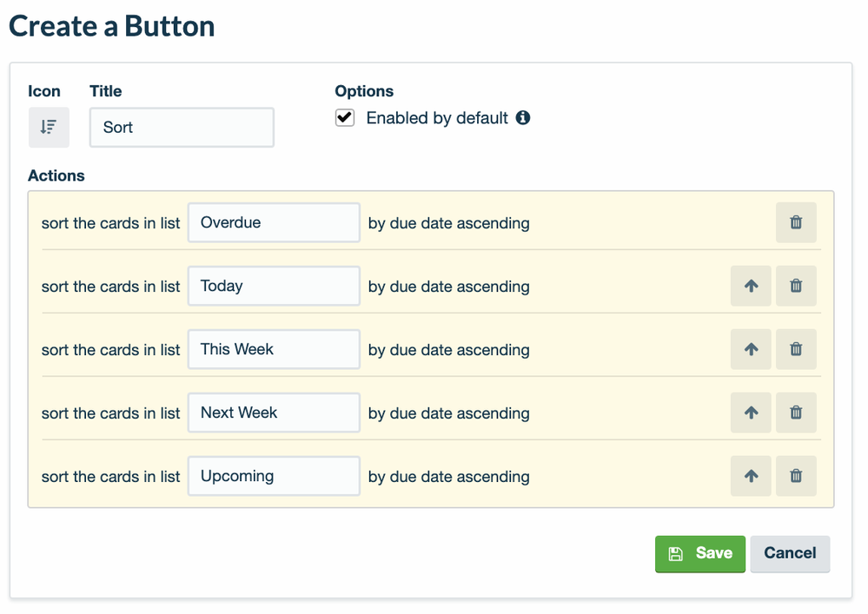
Task: Delete the This Week sort action
Action: (x=796, y=349)
